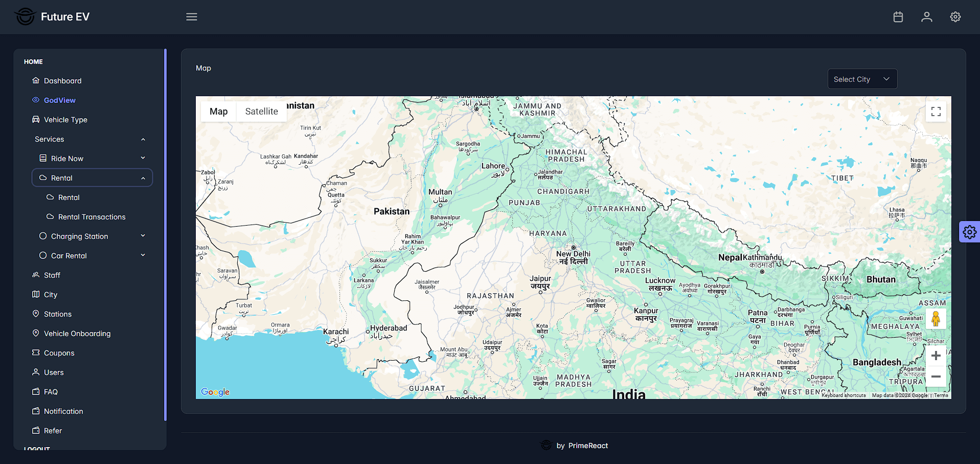Open the City menu item
The image size is (980, 464).
[92, 294]
